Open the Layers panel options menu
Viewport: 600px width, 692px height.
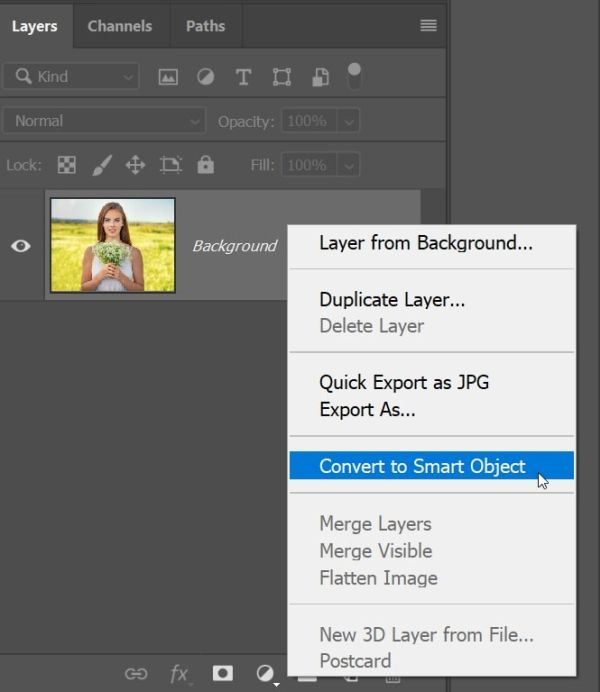pos(428,26)
